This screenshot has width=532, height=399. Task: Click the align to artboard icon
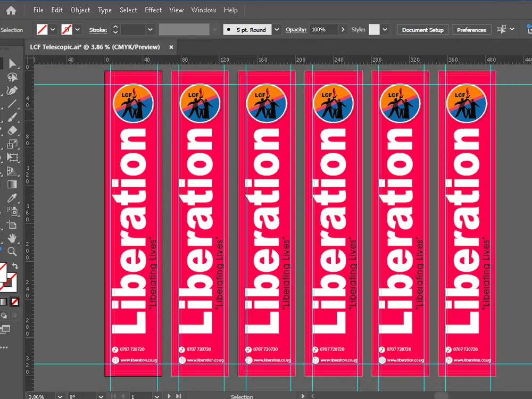tap(502, 29)
